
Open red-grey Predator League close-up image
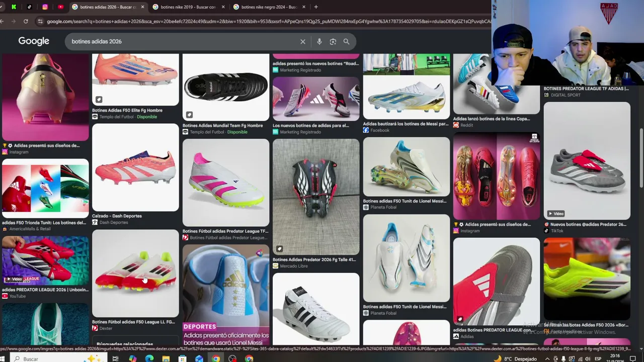[x=497, y=282]
